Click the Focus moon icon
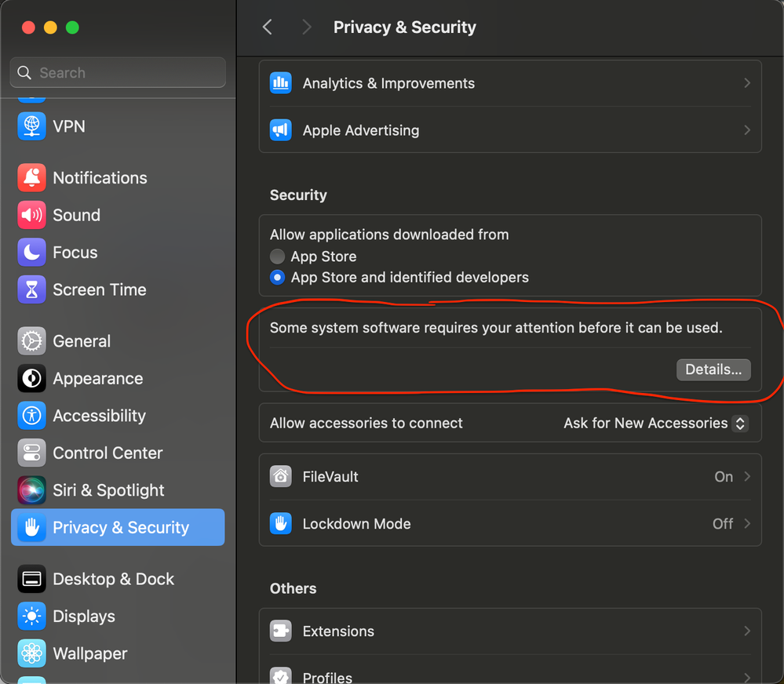The width and height of the screenshot is (784, 684). (x=31, y=253)
